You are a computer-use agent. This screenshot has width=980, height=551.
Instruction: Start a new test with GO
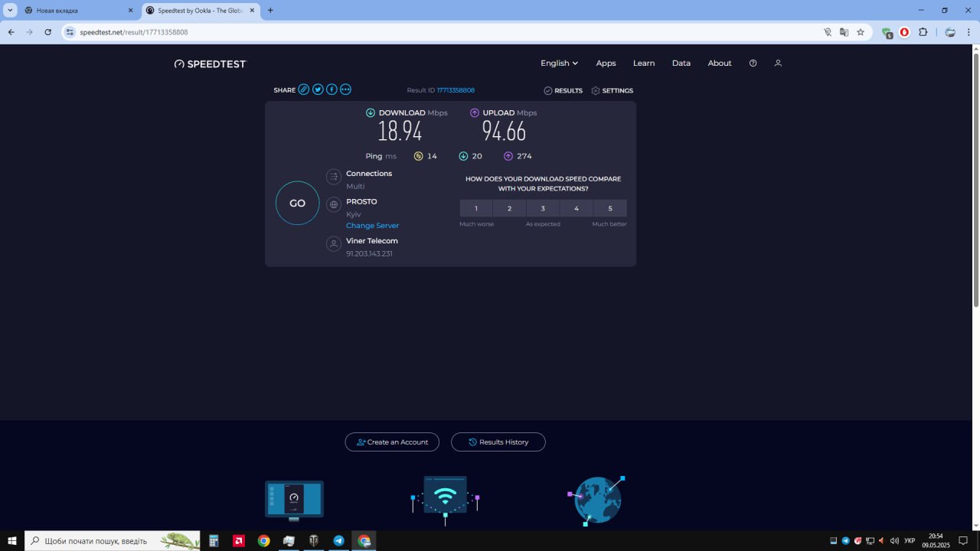(297, 203)
